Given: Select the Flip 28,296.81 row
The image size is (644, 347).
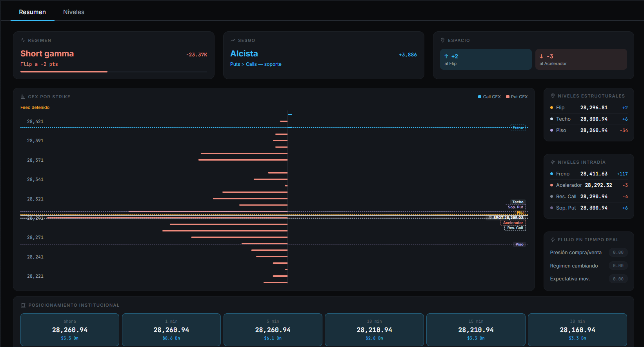Looking at the screenshot, I should 589,108.
